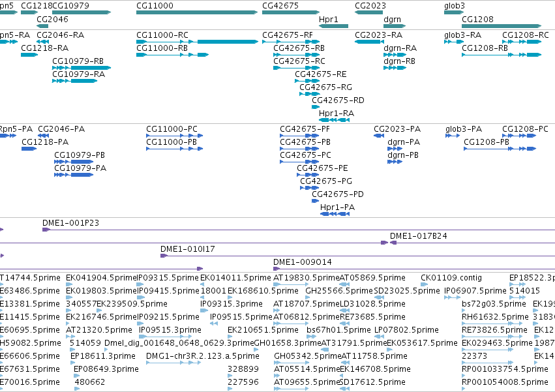The width and height of the screenshot is (555, 392).
Task: Select transcript CG42675-RD
Action: [338, 100]
